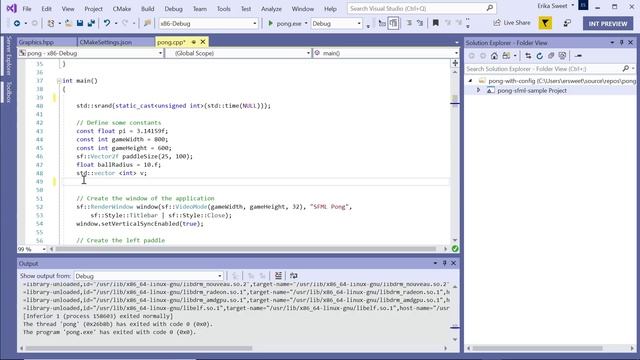This screenshot has width=640, height=360.
Task: Click the send feedback person icon
Action: pos(567,23)
